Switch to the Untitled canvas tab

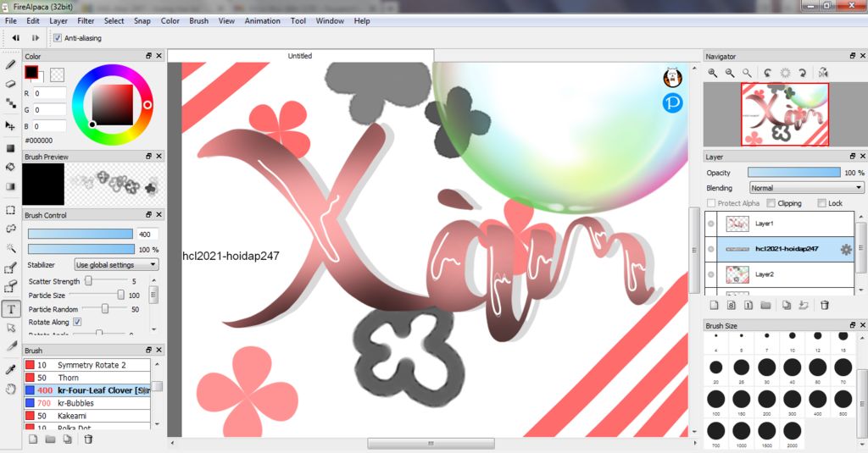300,56
